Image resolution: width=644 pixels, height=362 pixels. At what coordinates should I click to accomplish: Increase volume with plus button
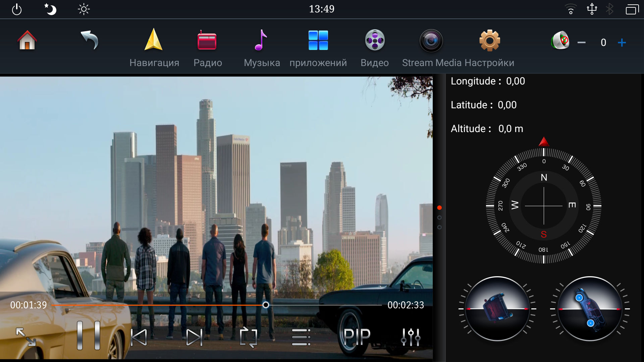622,43
